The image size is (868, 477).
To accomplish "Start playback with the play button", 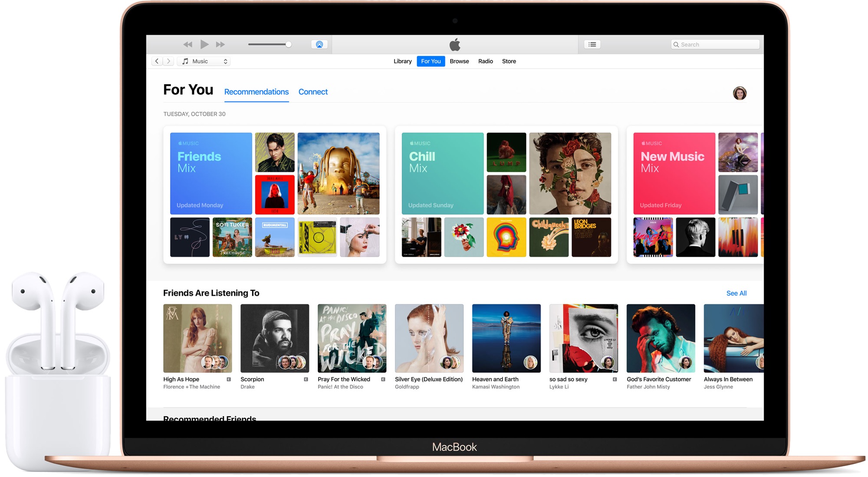I will point(204,44).
